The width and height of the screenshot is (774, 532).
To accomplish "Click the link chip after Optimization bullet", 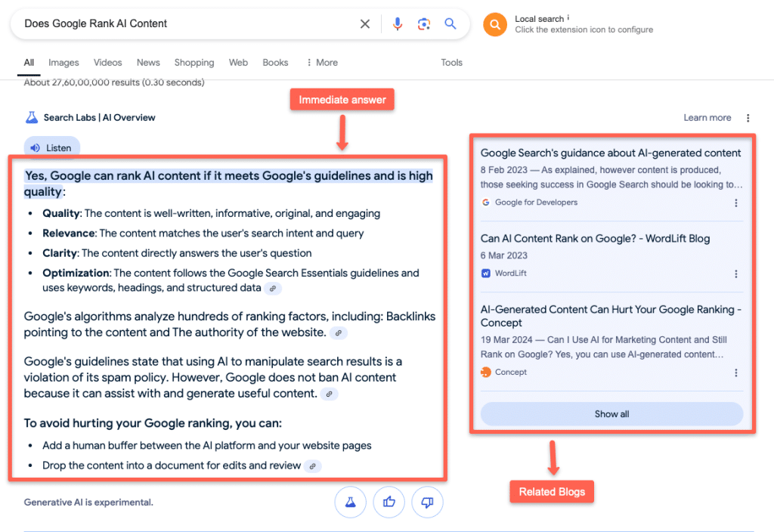I will 273,288.
